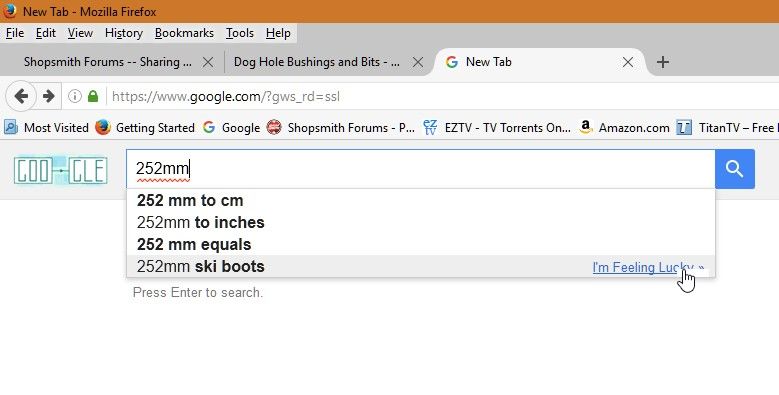The image size is (779, 395).
Task: Open the Shopsmith Forums bookmark
Action: pyautogui.click(x=340, y=128)
